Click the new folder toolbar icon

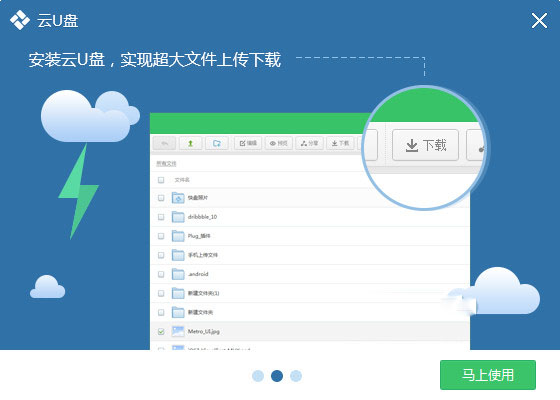tap(216, 143)
